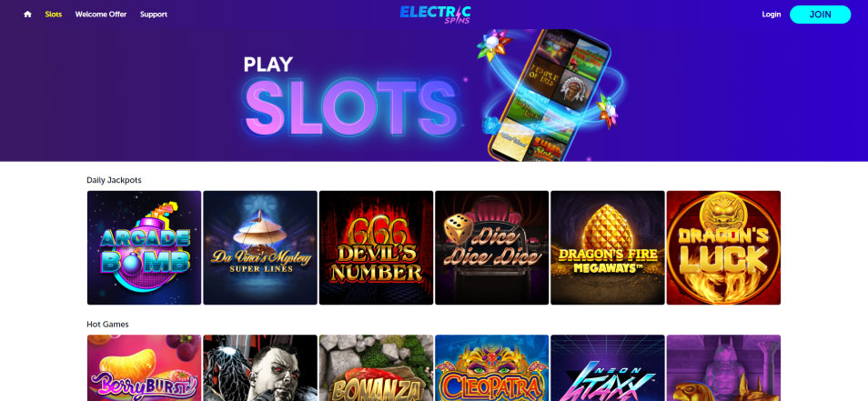The image size is (868, 401).
Task: Click the Login link
Action: [772, 15]
